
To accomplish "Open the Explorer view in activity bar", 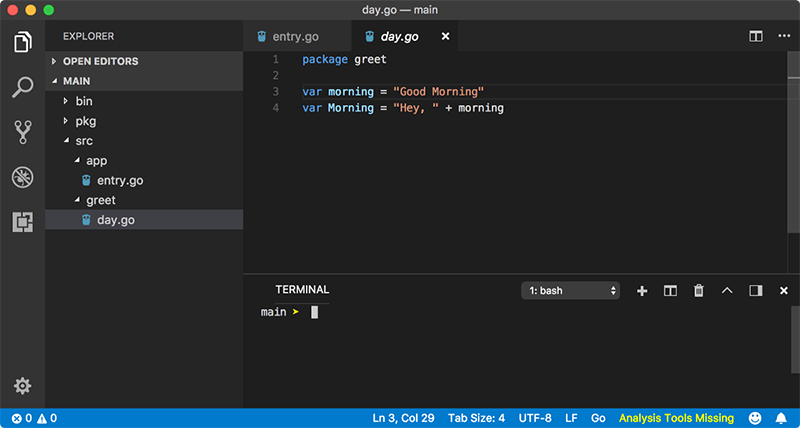I will point(22,42).
